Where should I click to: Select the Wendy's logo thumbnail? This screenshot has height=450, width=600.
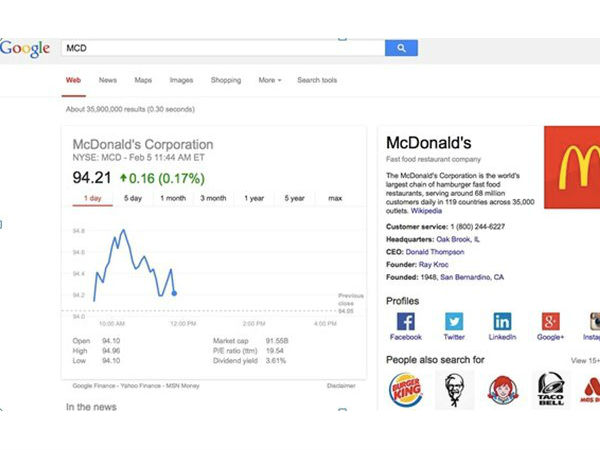click(503, 387)
